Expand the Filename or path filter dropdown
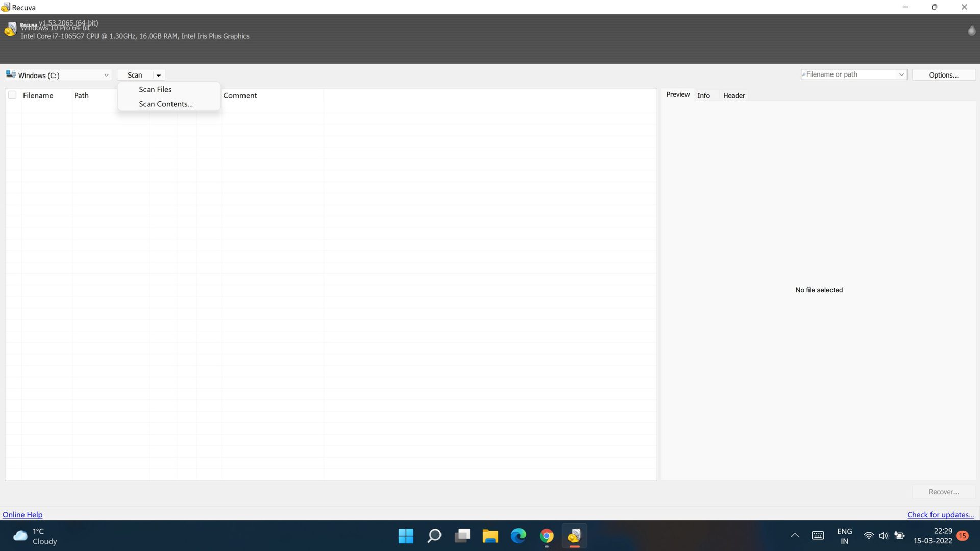The image size is (980, 551). pyautogui.click(x=901, y=74)
